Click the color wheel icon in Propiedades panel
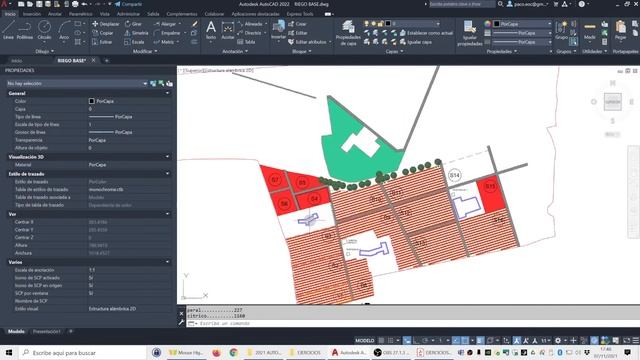 point(487,24)
